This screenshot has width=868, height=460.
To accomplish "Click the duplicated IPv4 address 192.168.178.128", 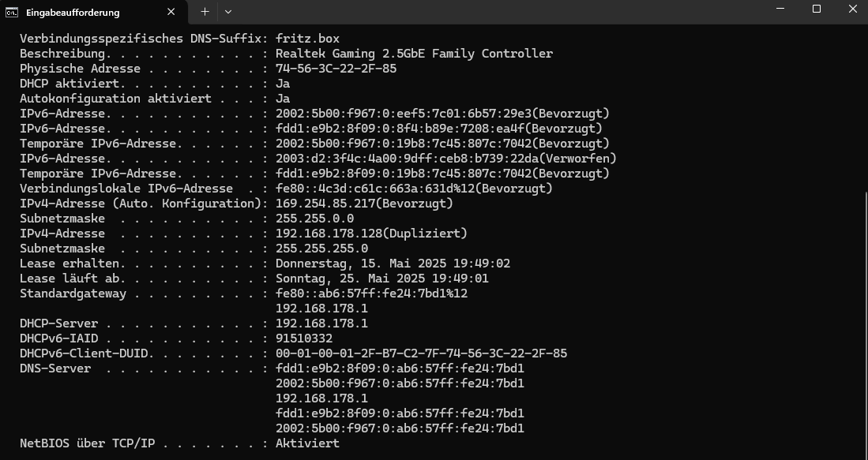I will tap(329, 234).
